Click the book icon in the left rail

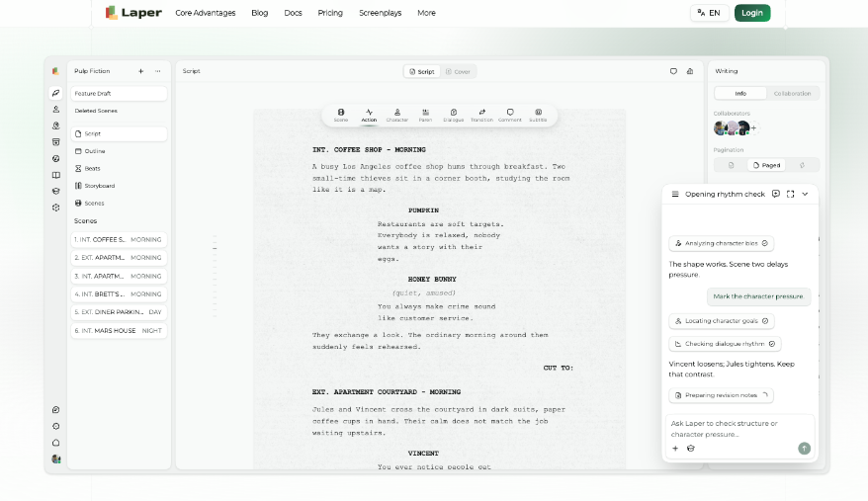55,175
